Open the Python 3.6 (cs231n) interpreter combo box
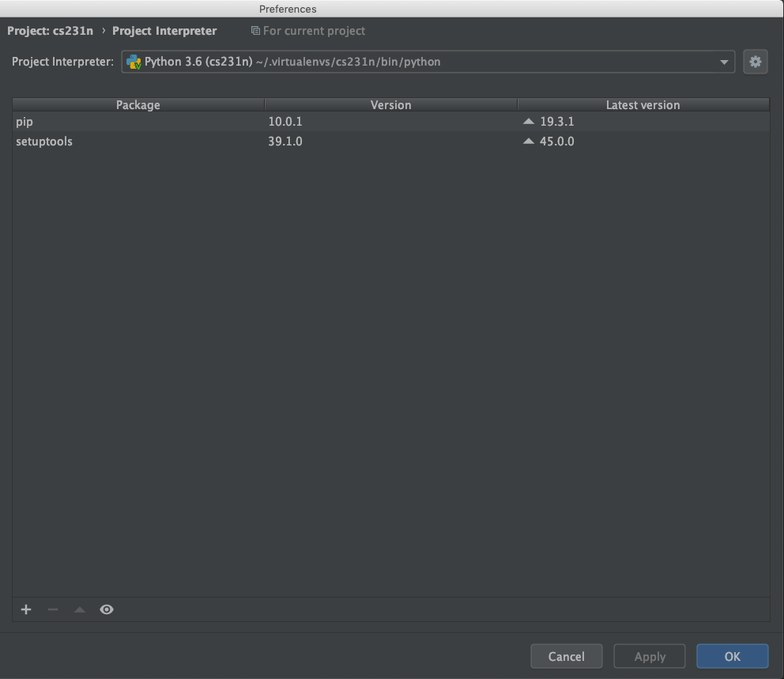Viewport: 784px width, 679px height. pos(428,62)
